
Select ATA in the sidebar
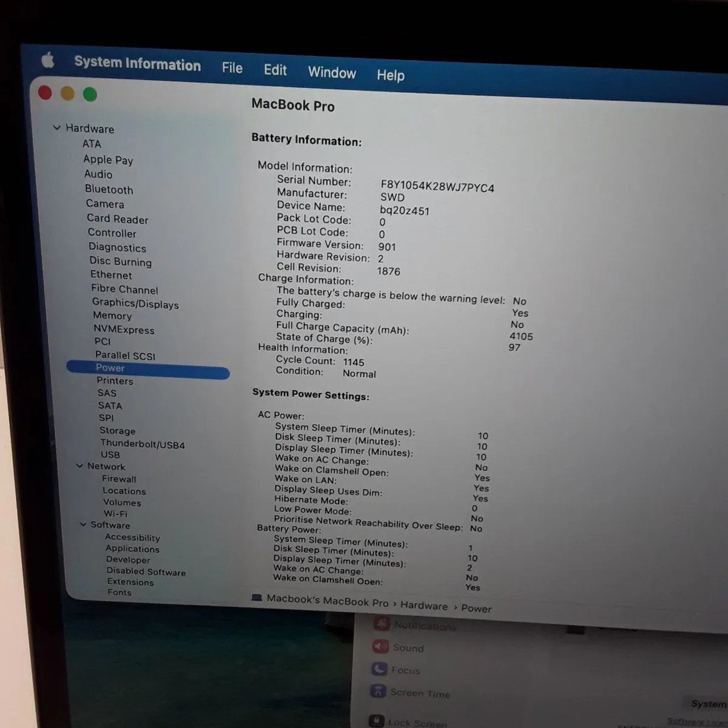click(x=92, y=144)
